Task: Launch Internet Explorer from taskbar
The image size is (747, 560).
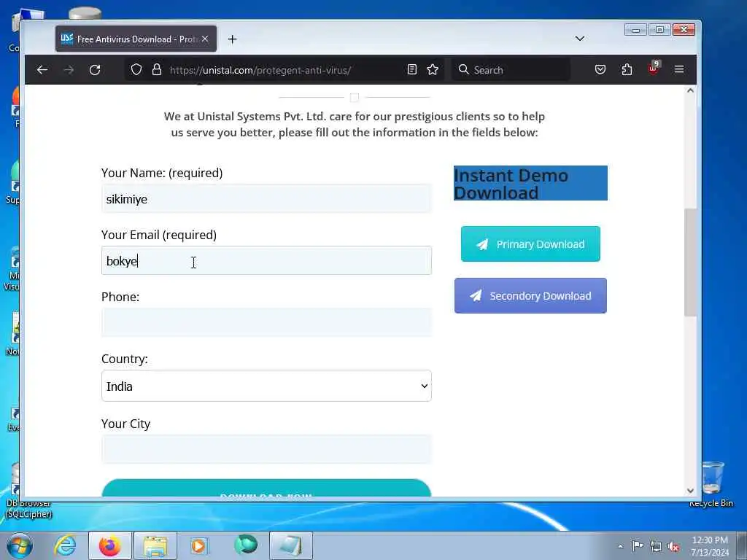Action: pyautogui.click(x=65, y=545)
